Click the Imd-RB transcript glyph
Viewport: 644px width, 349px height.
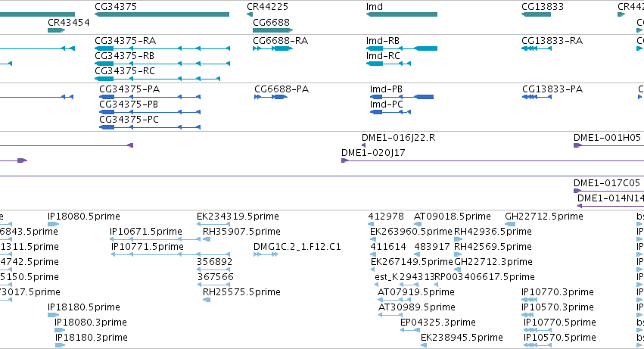click(x=402, y=48)
